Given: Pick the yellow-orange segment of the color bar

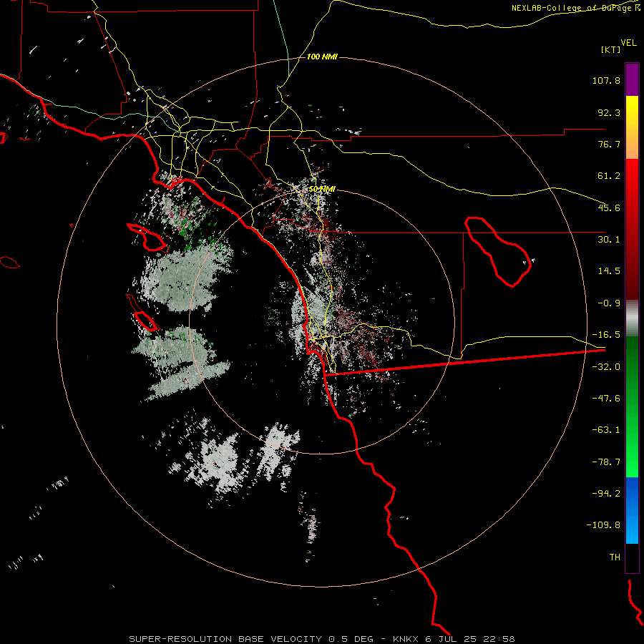Looking at the screenshot, I should 632,127.
